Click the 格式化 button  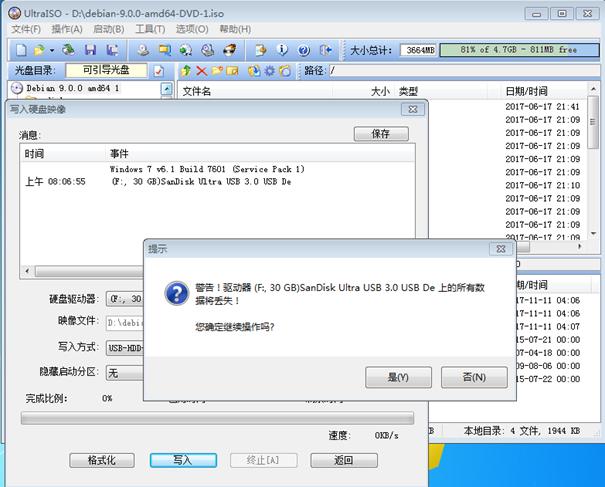click(x=102, y=460)
